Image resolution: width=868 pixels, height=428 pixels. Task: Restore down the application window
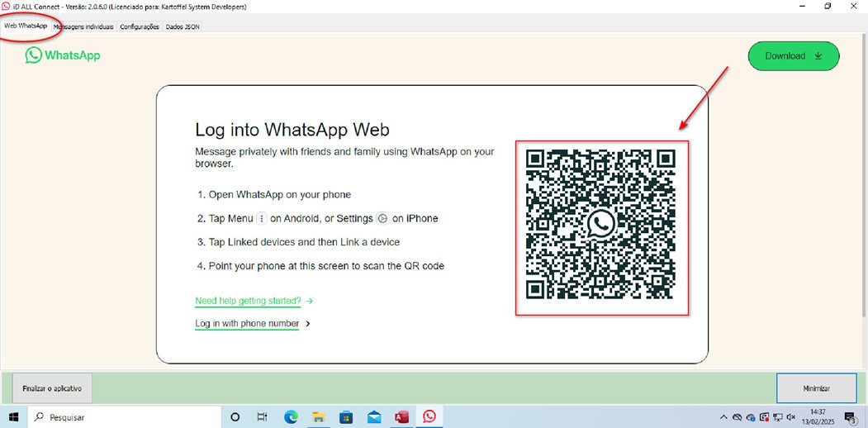point(828,6)
